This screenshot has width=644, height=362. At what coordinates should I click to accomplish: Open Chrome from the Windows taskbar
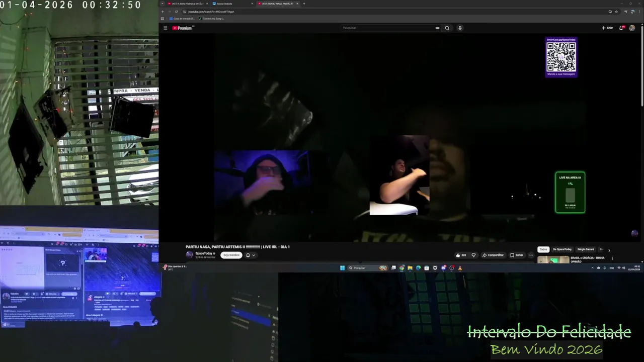click(x=401, y=268)
